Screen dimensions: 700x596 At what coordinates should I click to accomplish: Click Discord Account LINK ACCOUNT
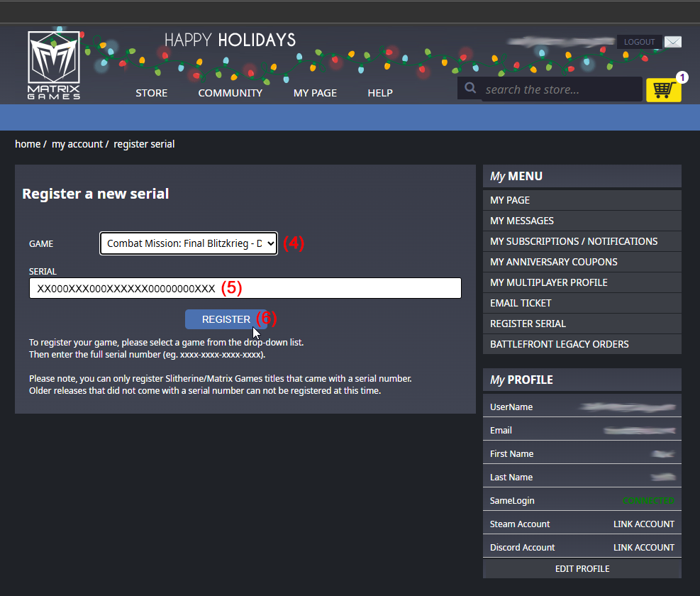[644, 547]
